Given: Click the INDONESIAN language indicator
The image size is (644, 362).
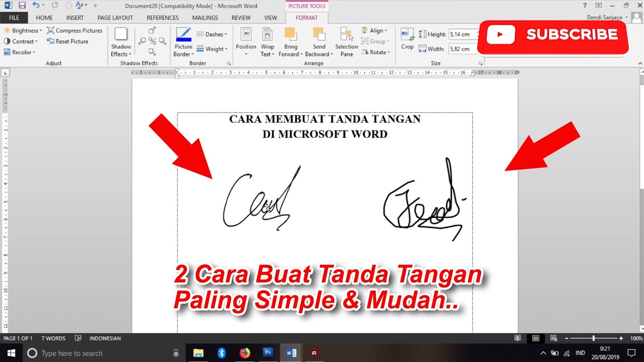Looking at the screenshot, I should click(x=105, y=338).
